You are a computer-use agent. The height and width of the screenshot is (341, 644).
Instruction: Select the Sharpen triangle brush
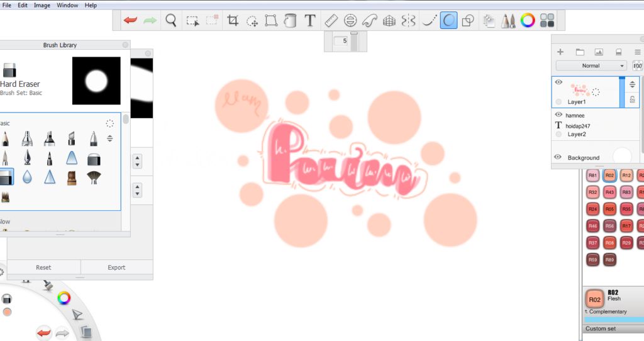(50, 177)
